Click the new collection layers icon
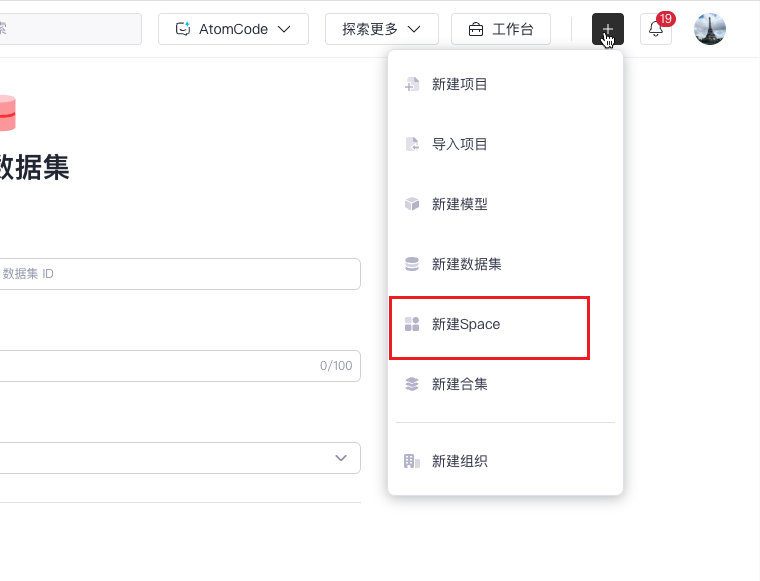The width and height of the screenshot is (760, 581). click(412, 384)
